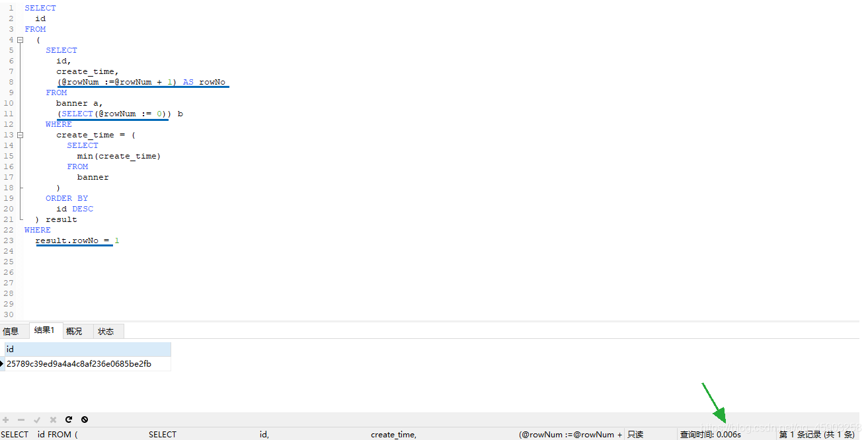Screen dimensions: 868x440
Task: Collapse the code fold at line 4
Action: pyautogui.click(x=20, y=40)
